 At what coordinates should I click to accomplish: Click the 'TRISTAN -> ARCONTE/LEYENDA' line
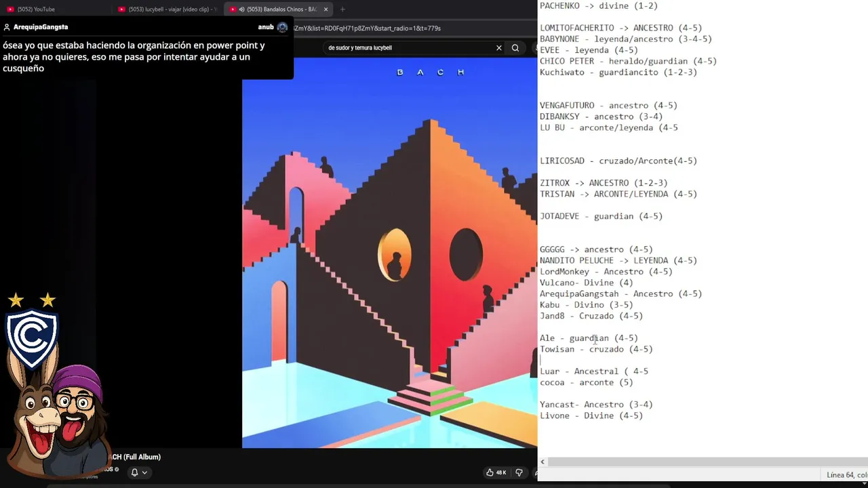618,194
